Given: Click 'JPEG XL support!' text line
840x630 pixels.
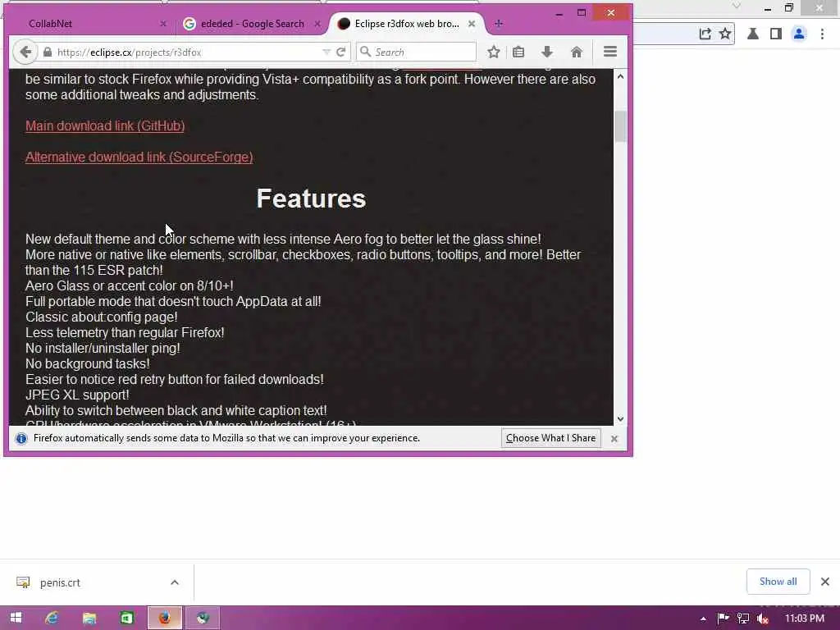Looking at the screenshot, I should (x=77, y=395).
